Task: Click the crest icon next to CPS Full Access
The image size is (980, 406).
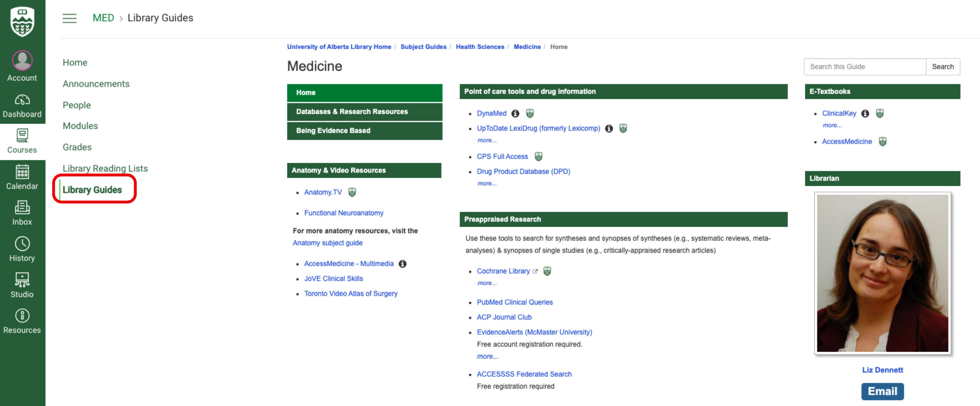Action: [x=539, y=156]
